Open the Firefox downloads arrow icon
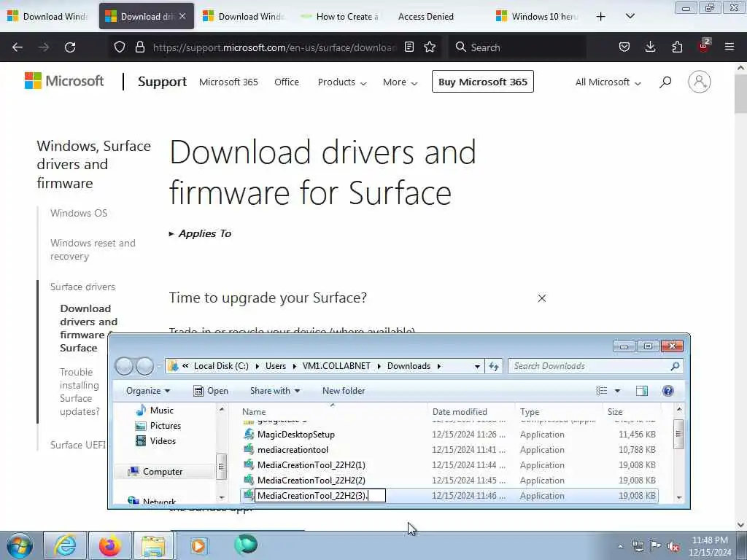 pyautogui.click(x=650, y=47)
